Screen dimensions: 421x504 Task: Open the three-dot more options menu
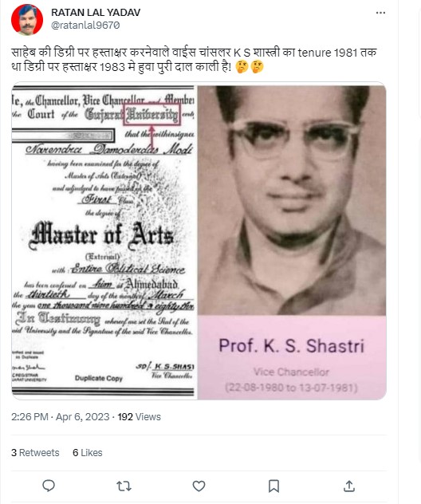[380, 13]
